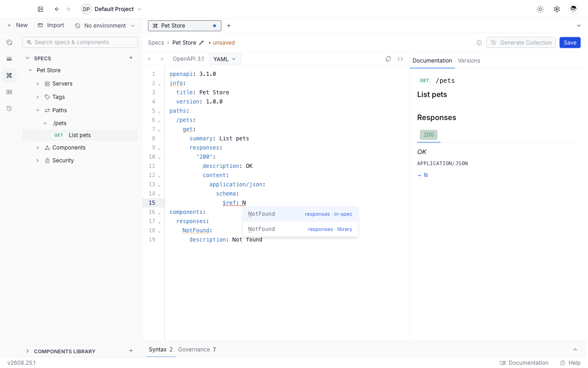Screen dimensions: 588x368
Task: Click line number 19 in the gutter
Action: [x=152, y=240]
